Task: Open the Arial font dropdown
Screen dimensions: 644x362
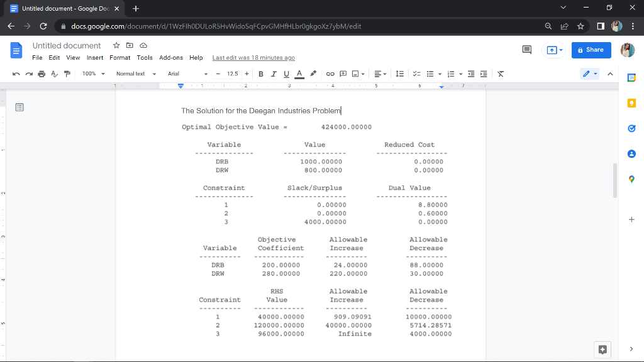Action: (x=187, y=74)
